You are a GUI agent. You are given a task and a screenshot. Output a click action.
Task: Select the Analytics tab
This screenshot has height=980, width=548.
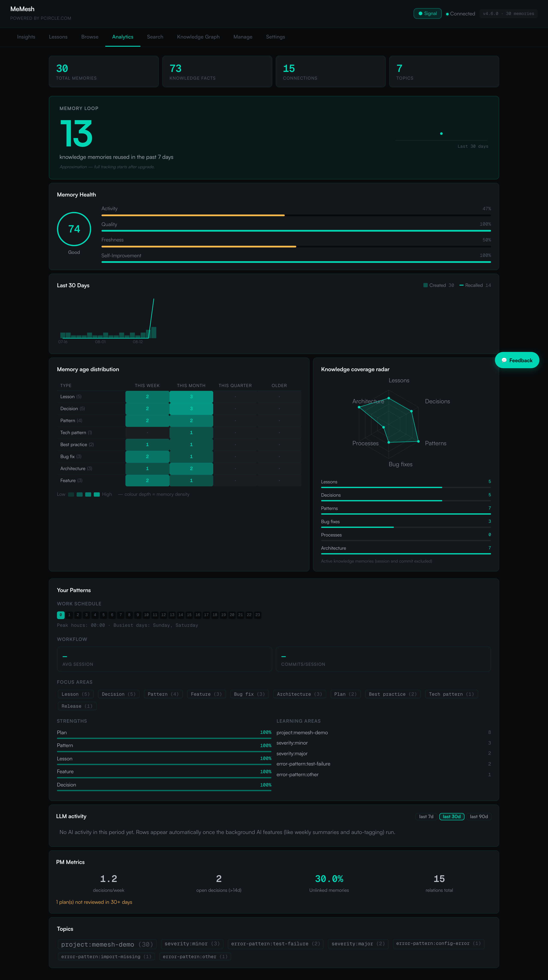pyautogui.click(x=122, y=37)
